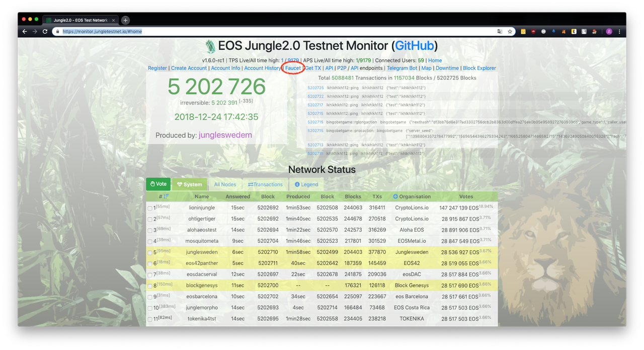Click the Home link in status line
Viewport: 644px width, 350px height.
[x=435, y=60]
